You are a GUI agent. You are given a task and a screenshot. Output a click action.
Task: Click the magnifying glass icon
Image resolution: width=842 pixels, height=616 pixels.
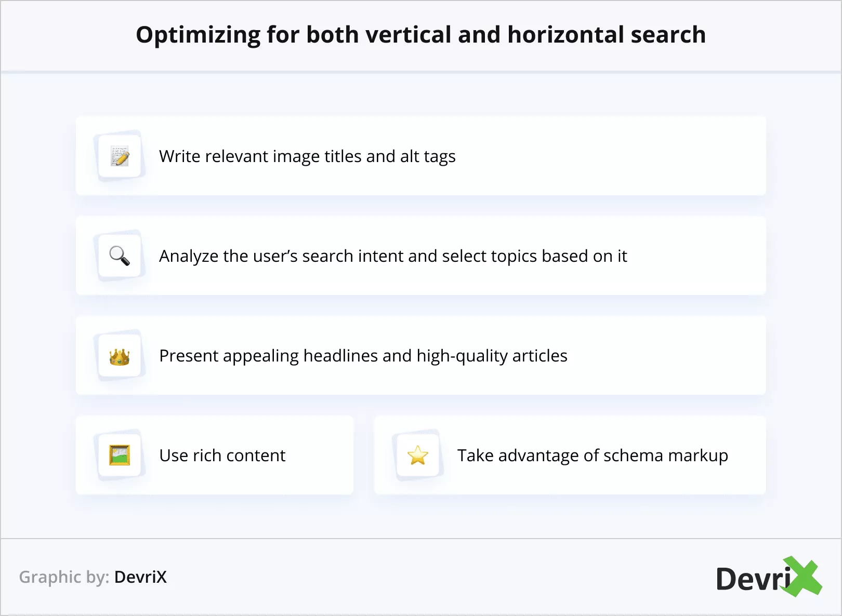point(120,256)
